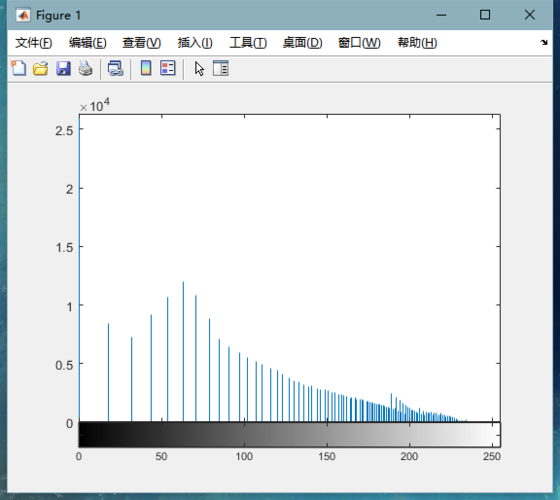Insert legend using toolbar icon

click(x=168, y=68)
